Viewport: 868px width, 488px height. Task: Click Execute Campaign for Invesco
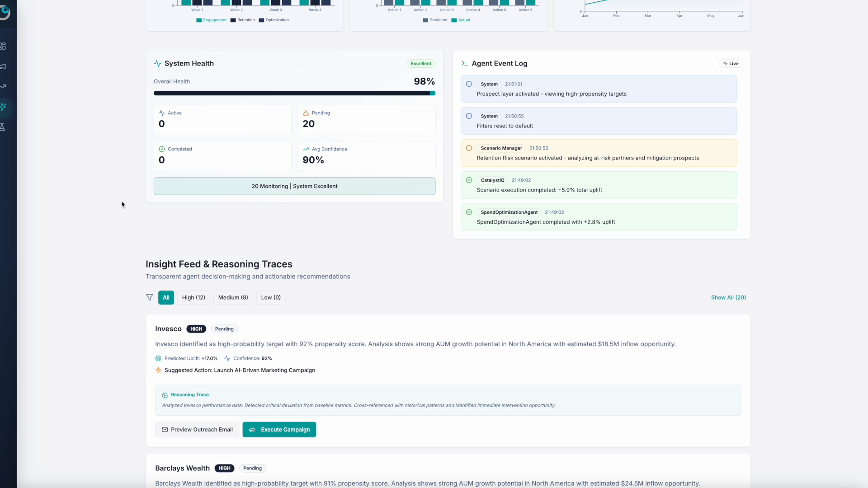279,429
